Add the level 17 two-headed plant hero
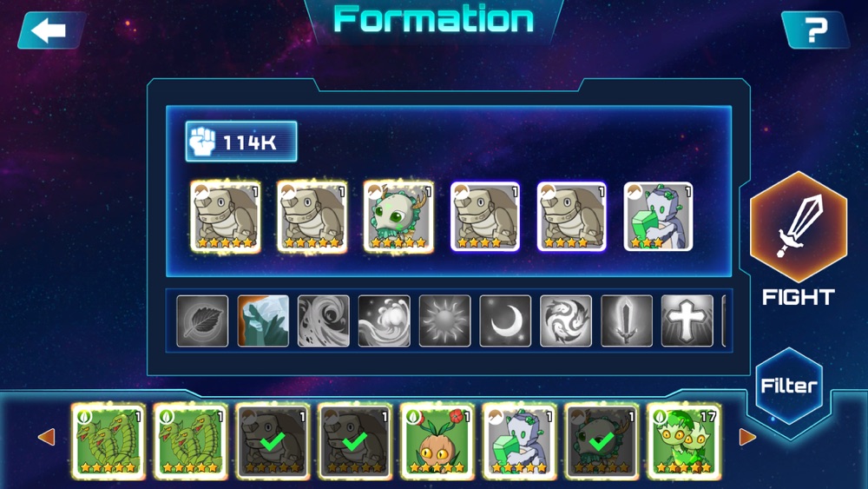The image size is (868, 489). pos(684,441)
